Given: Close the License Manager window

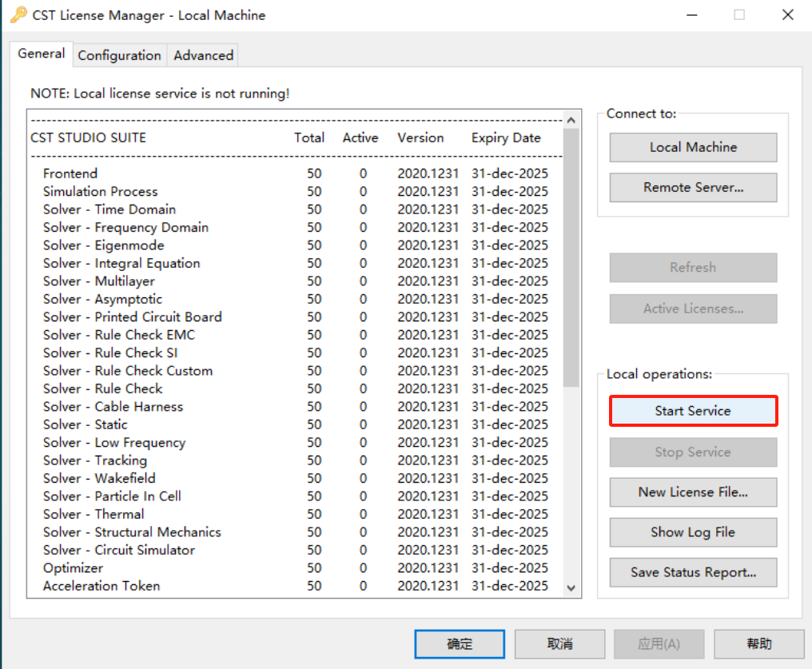Looking at the screenshot, I should pyautogui.click(x=788, y=15).
